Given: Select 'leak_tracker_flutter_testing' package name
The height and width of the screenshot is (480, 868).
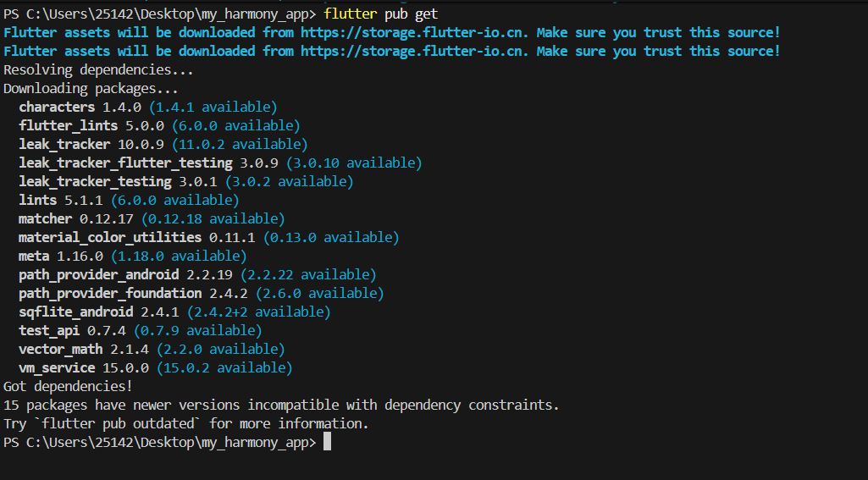Looking at the screenshot, I should pos(125,163).
